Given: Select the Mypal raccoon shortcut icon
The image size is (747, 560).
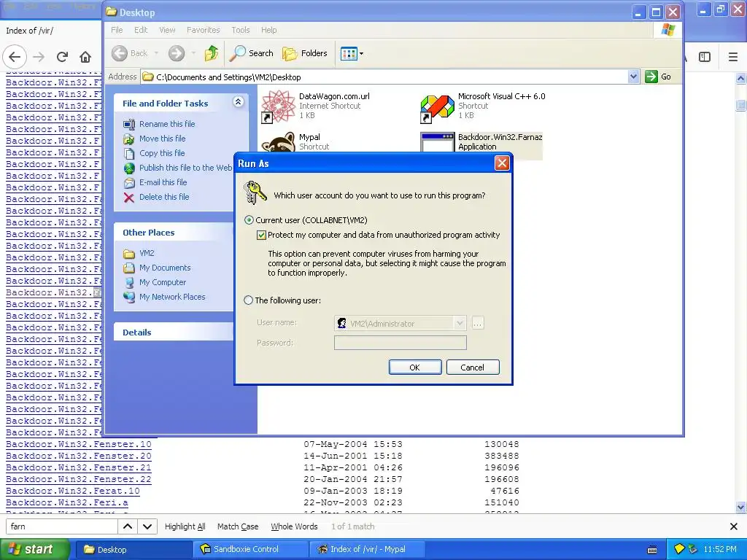Looking at the screenshot, I should click(278, 142).
